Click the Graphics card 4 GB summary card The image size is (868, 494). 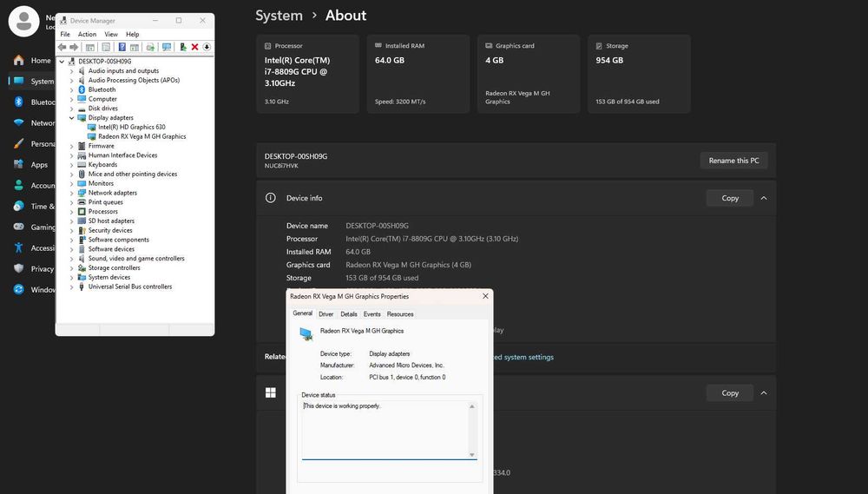[x=529, y=74]
